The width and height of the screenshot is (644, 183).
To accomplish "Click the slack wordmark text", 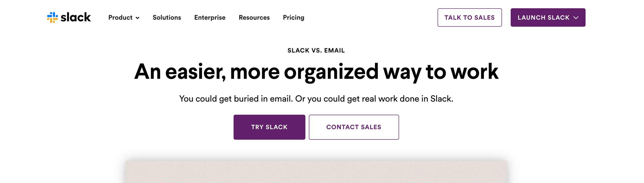I will 76,18.
